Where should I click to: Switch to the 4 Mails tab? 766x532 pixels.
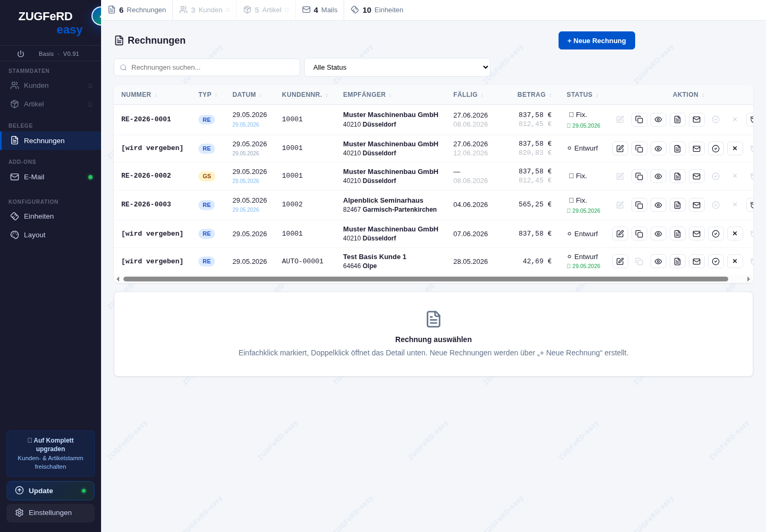[320, 10]
